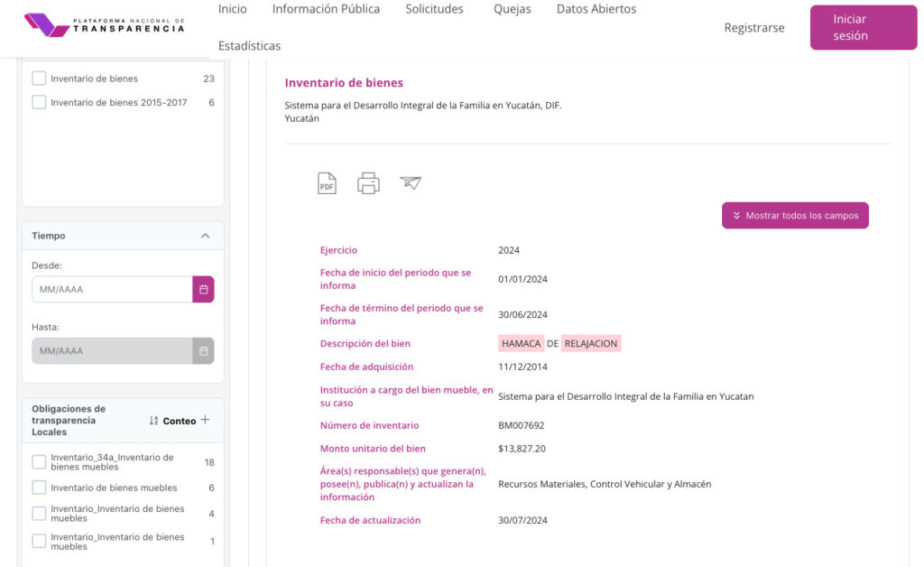Select update date 30/07/2024
The height and width of the screenshot is (567, 924).
tap(522, 520)
